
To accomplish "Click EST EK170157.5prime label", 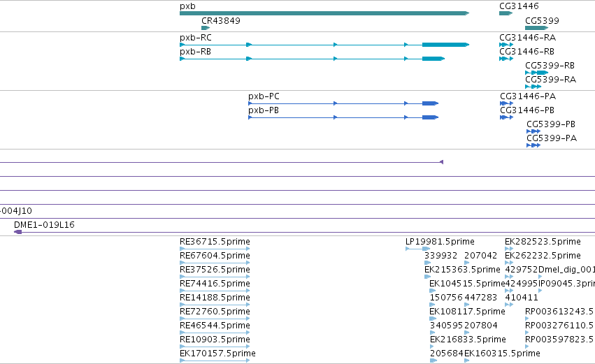I will 217,354.
